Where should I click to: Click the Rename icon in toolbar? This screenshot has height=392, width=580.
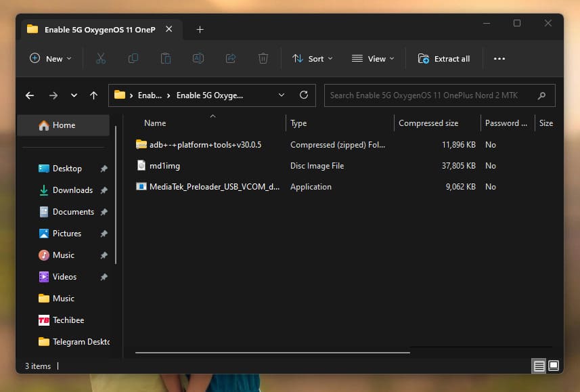pyautogui.click(x=198, y=58)
